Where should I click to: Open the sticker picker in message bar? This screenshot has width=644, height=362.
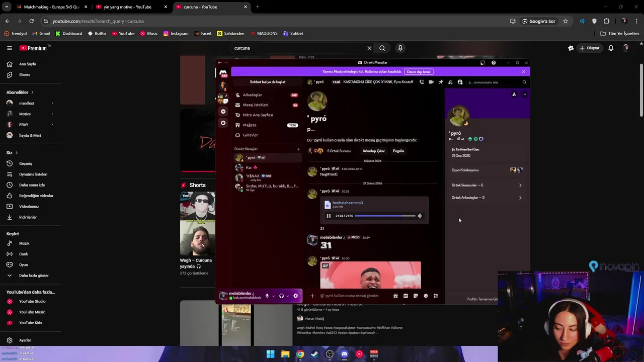coord(416,296)
